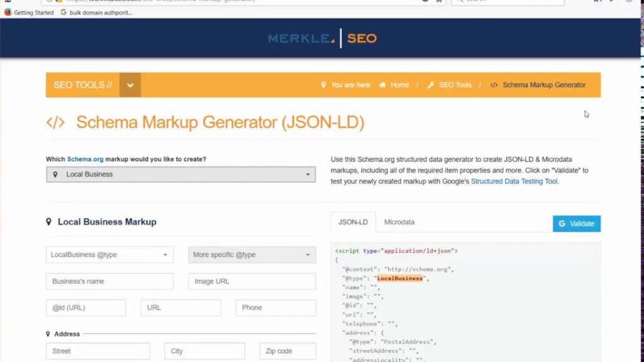Go to Home breadcrumb link
644x362 pixels.
[x=399, y=85]
